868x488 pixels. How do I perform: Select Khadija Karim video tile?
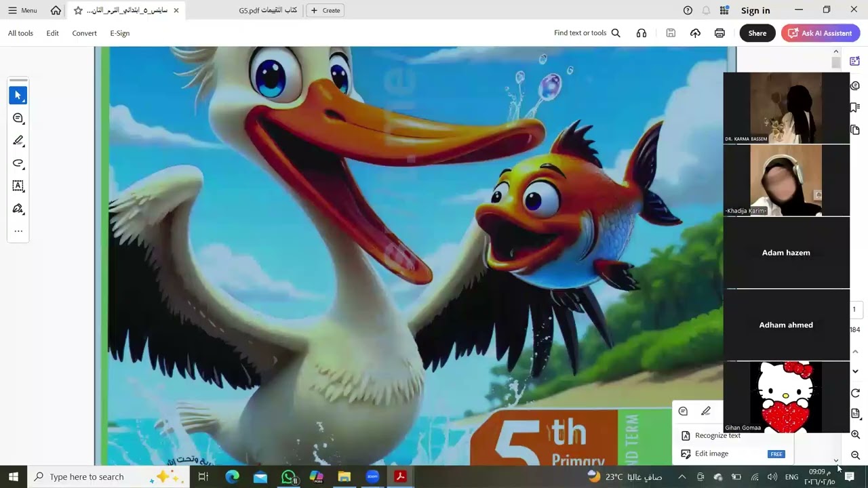(786, 180)
